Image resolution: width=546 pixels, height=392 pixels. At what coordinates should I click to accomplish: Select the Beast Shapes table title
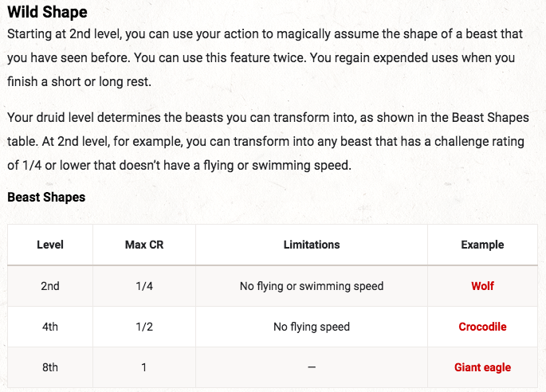coord(46,197)
